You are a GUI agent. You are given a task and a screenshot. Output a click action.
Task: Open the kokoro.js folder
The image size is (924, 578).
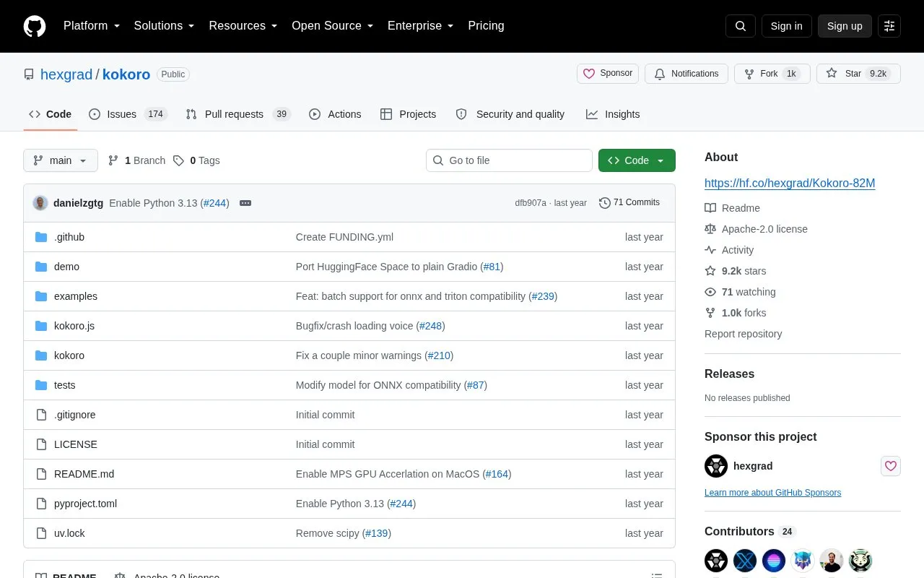(x=74, y=326)
